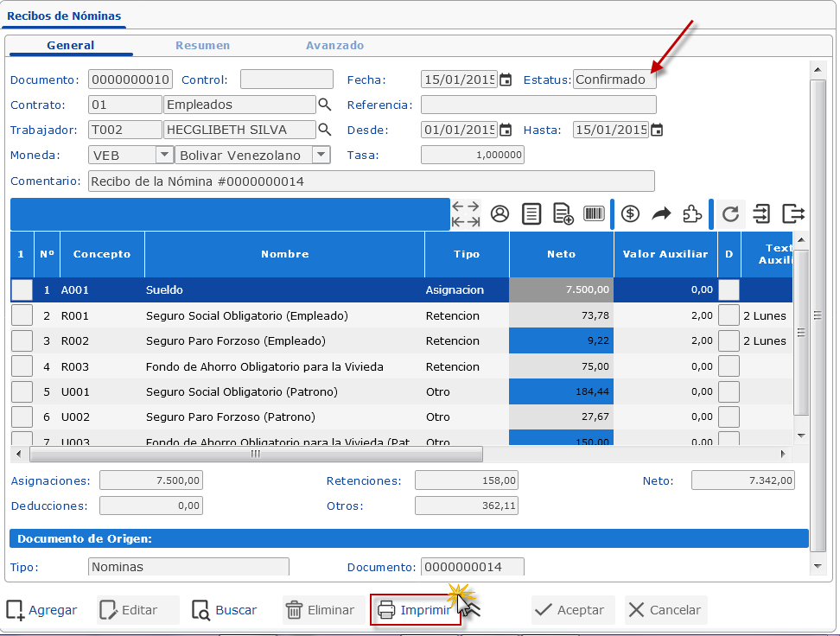Check the box in the Sueldo row
Viewport: 840px width, 636px height.
tap(22, 290)
